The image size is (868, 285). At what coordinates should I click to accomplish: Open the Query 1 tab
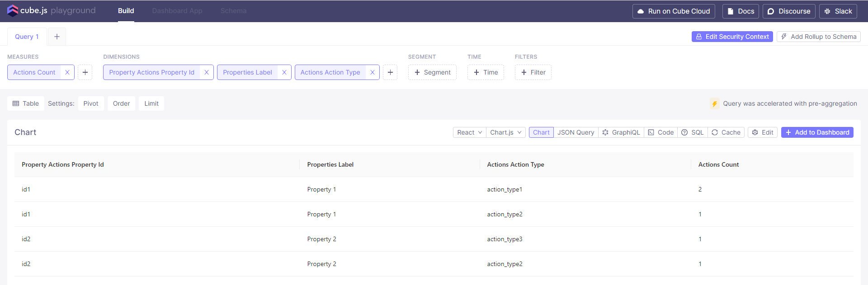click(27, 37)
